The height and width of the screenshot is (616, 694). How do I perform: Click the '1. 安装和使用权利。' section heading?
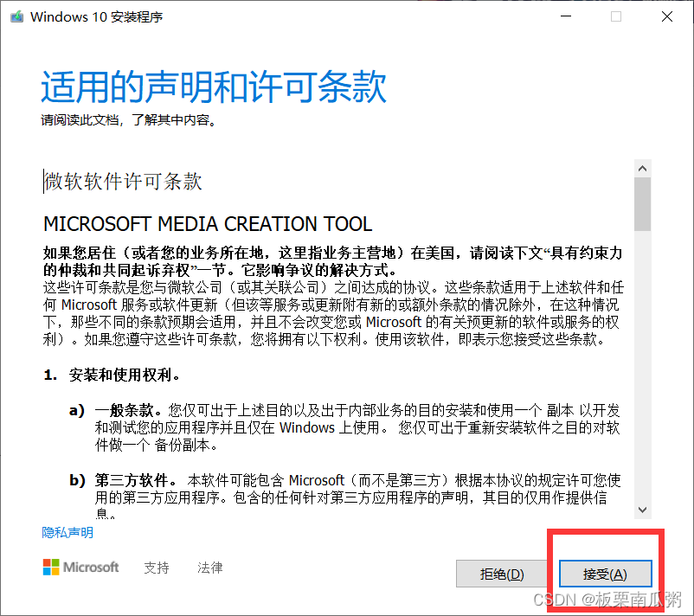112,375
